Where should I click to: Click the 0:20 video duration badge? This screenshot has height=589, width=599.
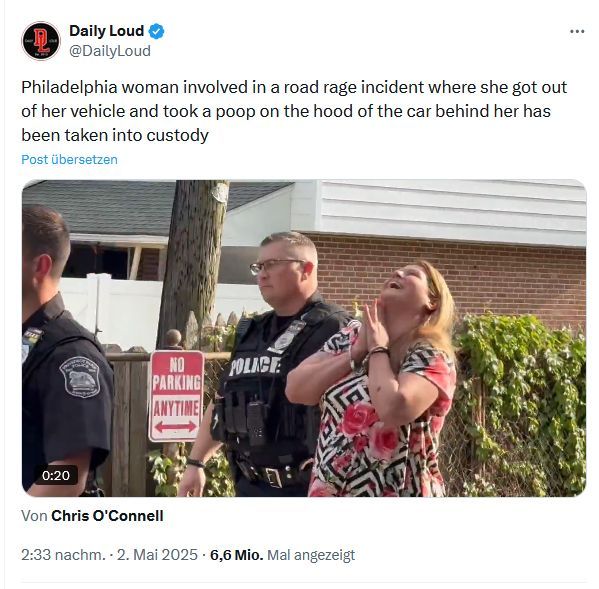click(56, 475)
